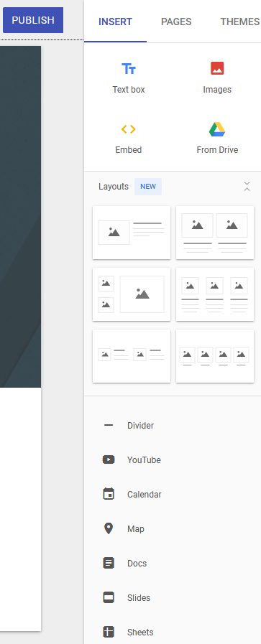Click the "Calendar" label
Viewport: 261px width, 644px height.
[145, 495]
